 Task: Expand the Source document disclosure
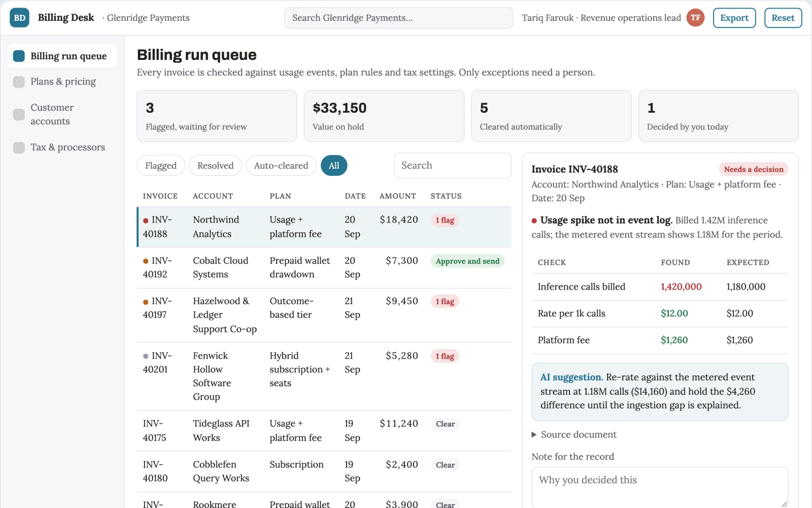[x=574, y=435]
